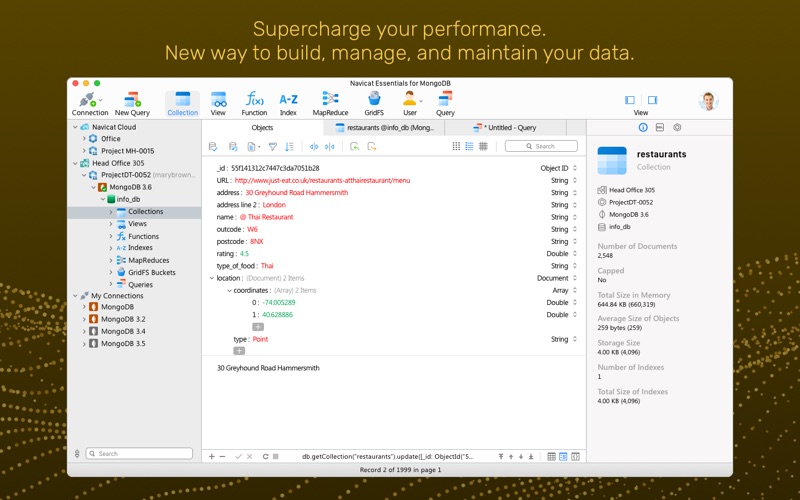Collapse the Head Office 305 node
This screenshot has width=800, height=500.
tap(75, 163)
